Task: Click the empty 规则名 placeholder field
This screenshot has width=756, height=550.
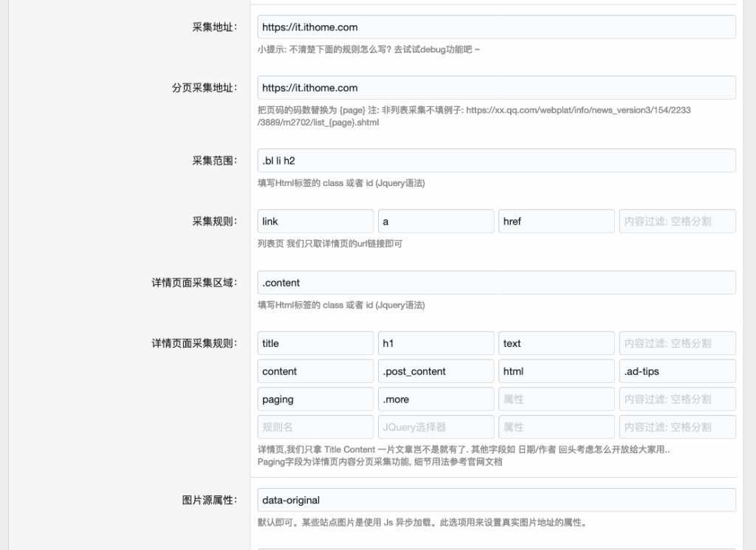Action: point(315,427)
